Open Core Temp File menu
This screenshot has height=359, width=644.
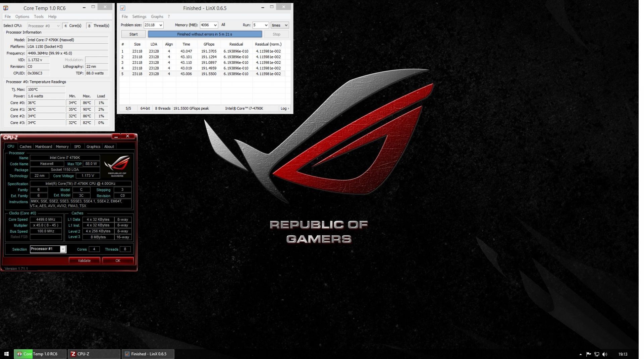click(x=8, y=16)
